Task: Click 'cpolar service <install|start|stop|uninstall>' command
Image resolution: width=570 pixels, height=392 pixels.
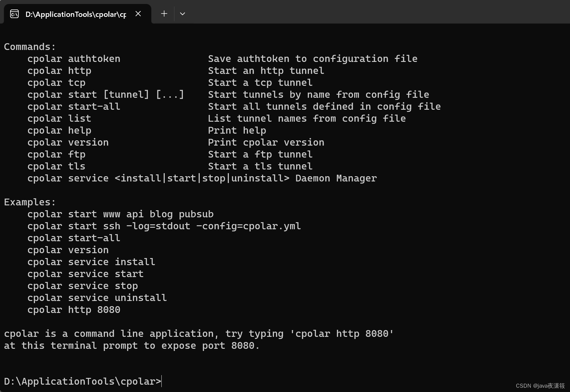Action: 158,178
